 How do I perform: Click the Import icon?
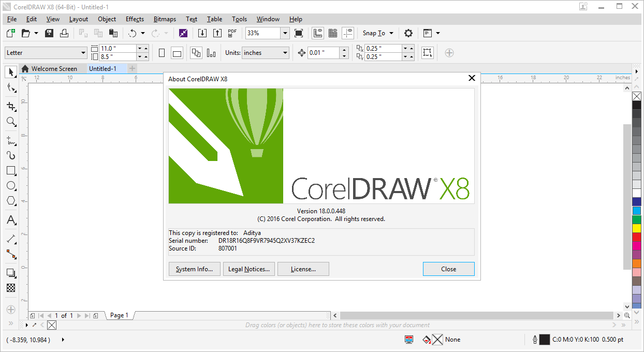pos(202,33)
